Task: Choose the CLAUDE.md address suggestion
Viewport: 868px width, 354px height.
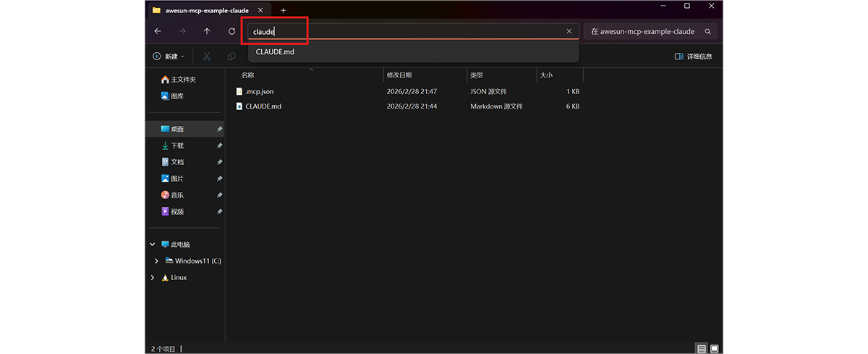Action: click(x=275, y=51)
